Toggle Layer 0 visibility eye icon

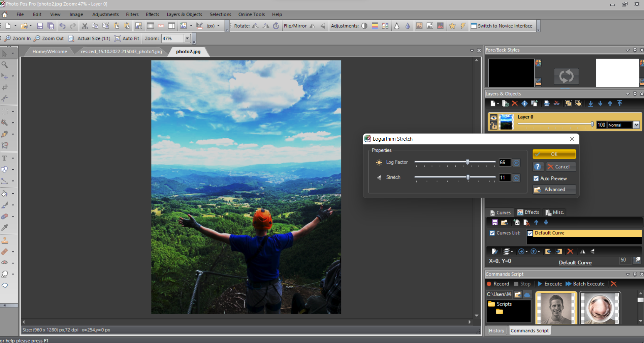click(x=493, y=118)
